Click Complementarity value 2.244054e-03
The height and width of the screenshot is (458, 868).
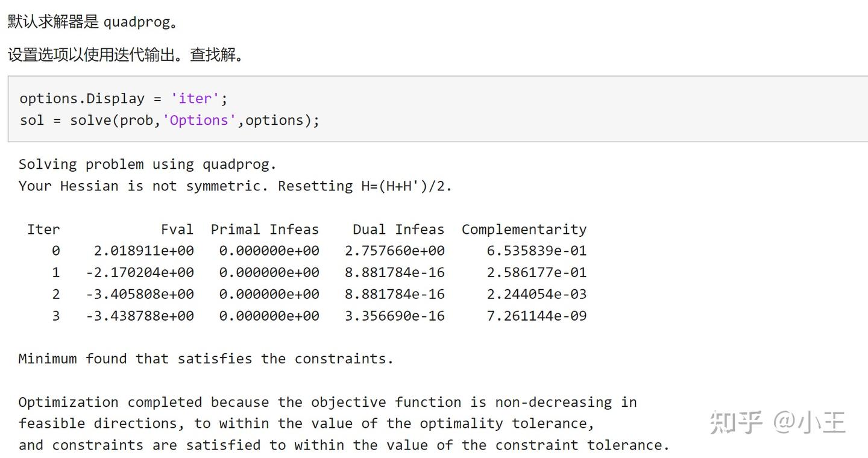(x=536, y=294)
